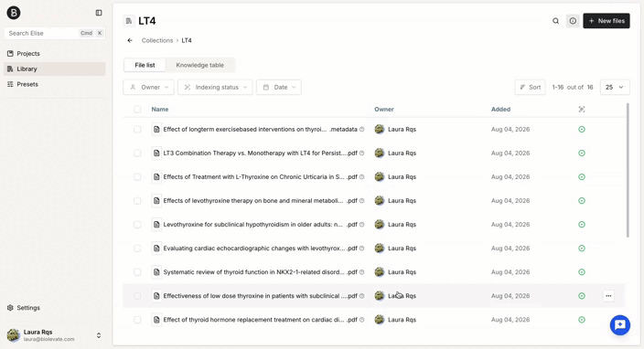Image resolution: width=644 pixels, height=349 pixels.
Task: Open Presets in the sidebar
Action: [x=55, y=84]
